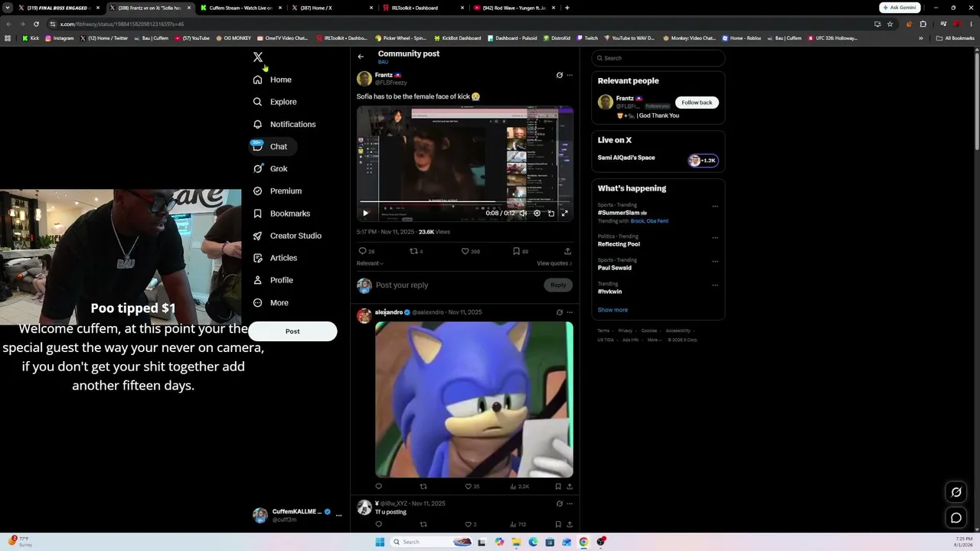Open more options for Paul Sewald trend
980x551 pixels.
pyautogui.click(x=715, y=261)
